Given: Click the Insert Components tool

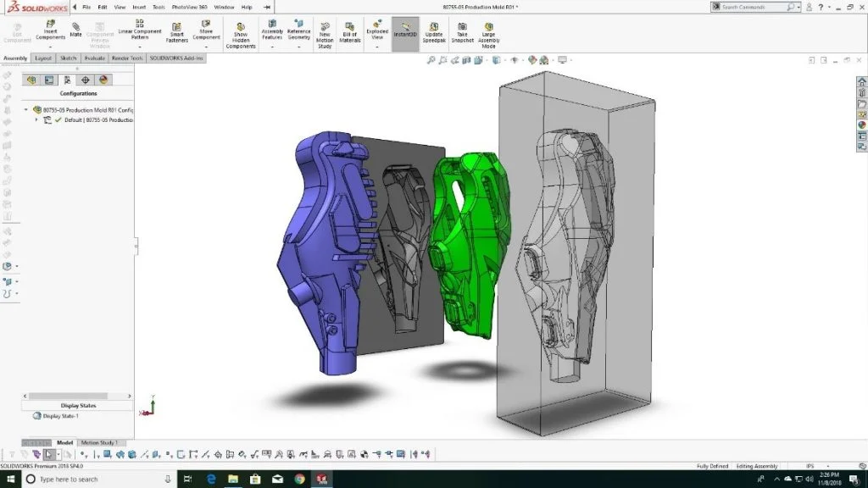Looking at the screenshot, I should (51, 32).
